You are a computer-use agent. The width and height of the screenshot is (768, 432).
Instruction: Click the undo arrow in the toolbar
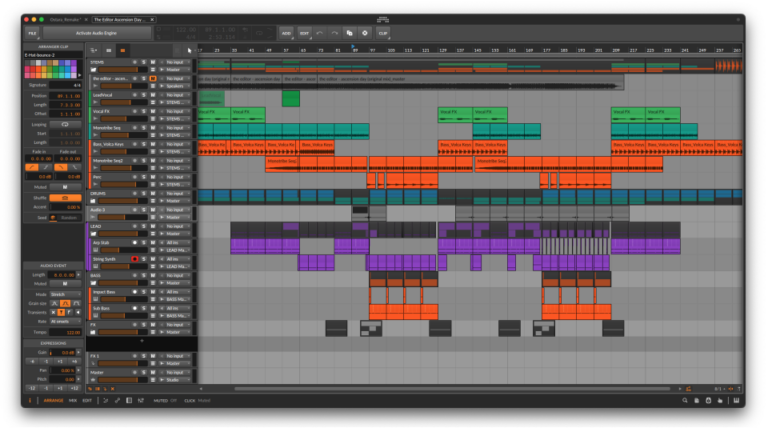[x=319, y=33]
